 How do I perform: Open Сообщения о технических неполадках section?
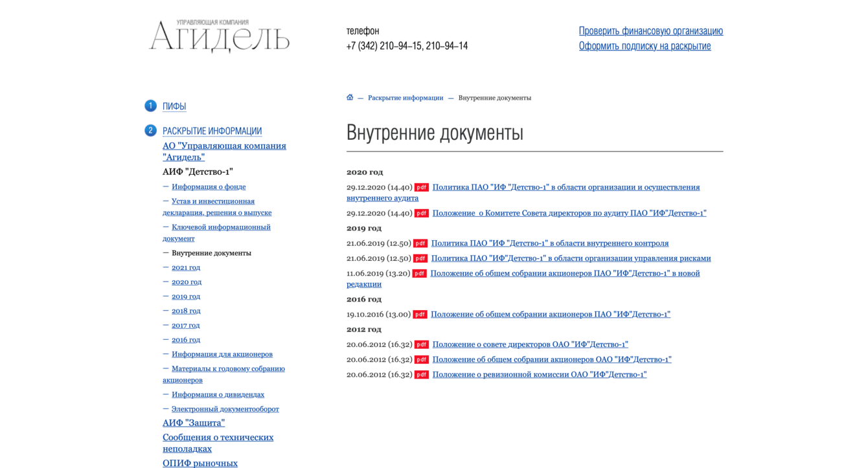[x=218, y=443]
